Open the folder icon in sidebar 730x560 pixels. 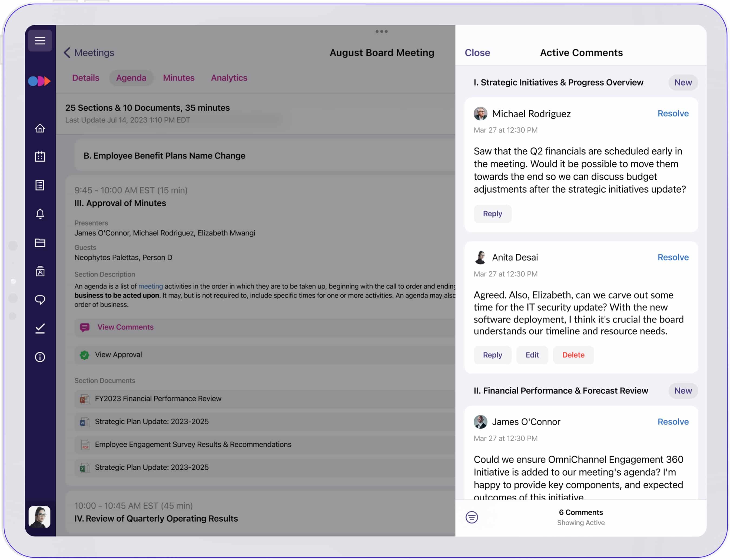tap(40, 243)
